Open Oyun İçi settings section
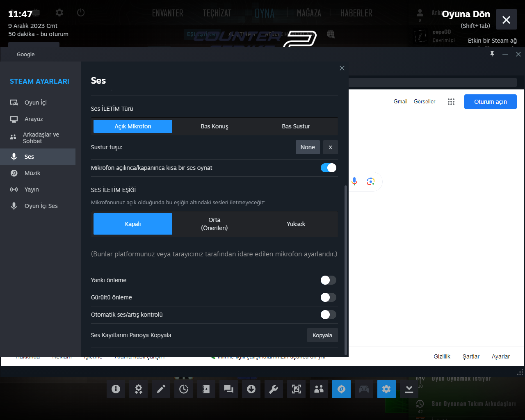The height and width of the screenshot is (420, 525). click(38, 103)
